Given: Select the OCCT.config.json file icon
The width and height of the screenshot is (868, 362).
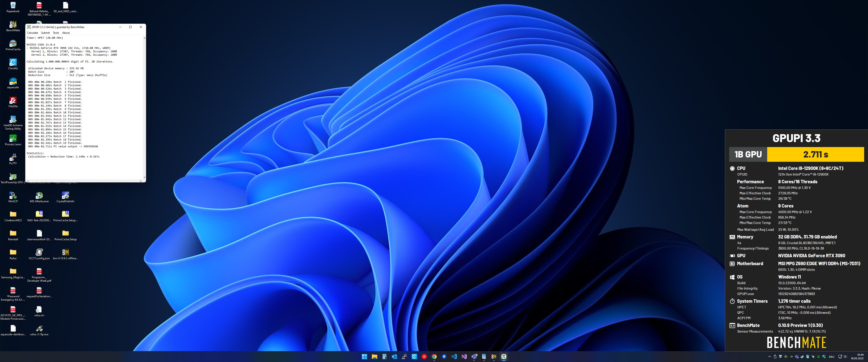Looking at the screenshot, I should (39, 254).
